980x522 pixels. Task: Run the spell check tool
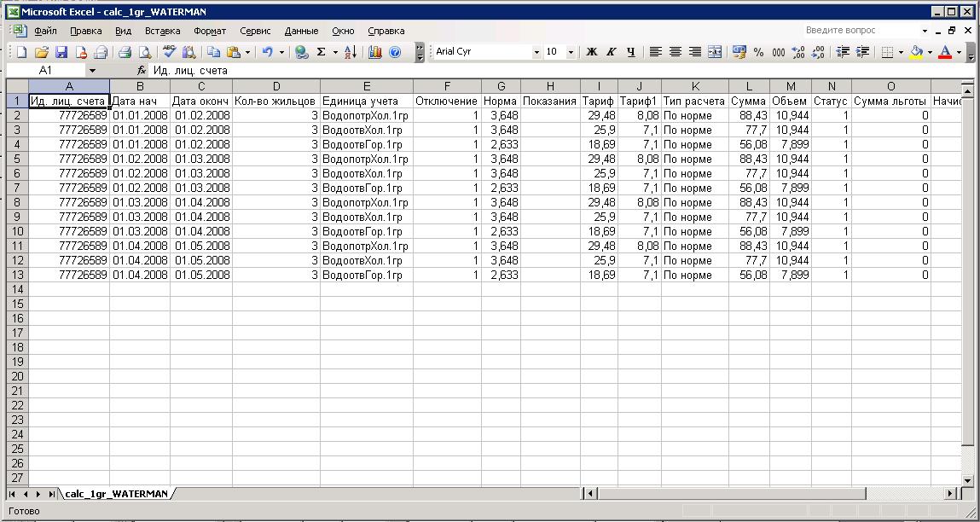[171, 52]
